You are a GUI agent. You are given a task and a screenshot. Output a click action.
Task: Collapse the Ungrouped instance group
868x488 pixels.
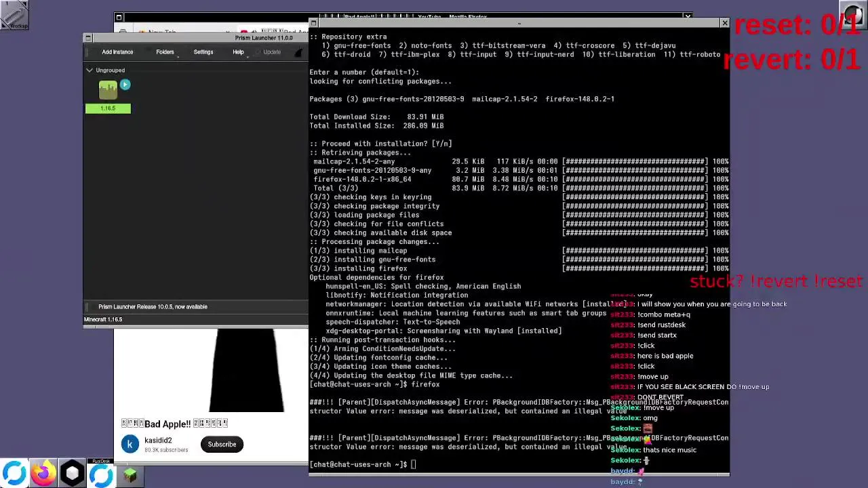(90, 70)
